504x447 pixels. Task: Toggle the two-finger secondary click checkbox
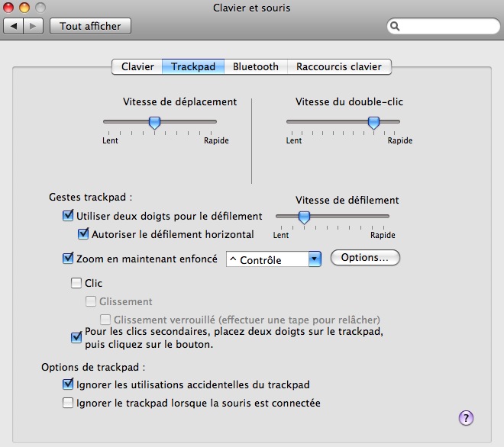[x=76, y=336]
